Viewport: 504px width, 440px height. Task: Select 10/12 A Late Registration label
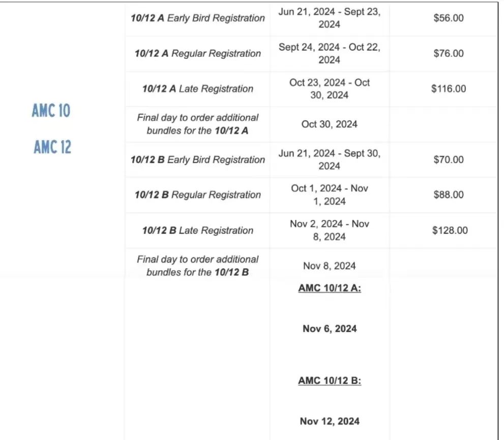click(198, 89)
